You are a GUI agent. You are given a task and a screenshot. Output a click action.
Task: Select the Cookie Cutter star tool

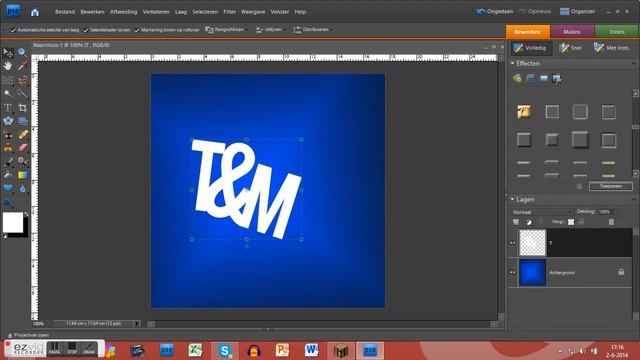click(8, 121)
